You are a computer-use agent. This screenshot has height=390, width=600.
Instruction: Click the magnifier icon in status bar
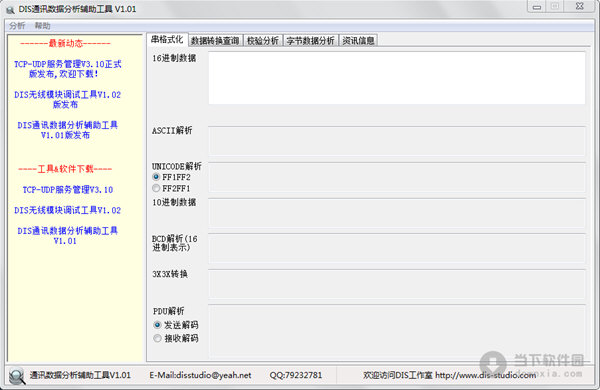pos(16,375)
